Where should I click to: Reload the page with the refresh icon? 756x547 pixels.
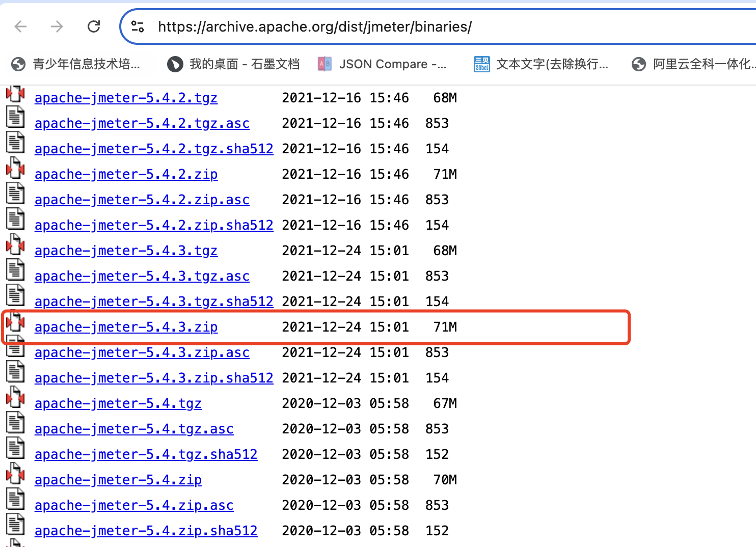point(94,26)
